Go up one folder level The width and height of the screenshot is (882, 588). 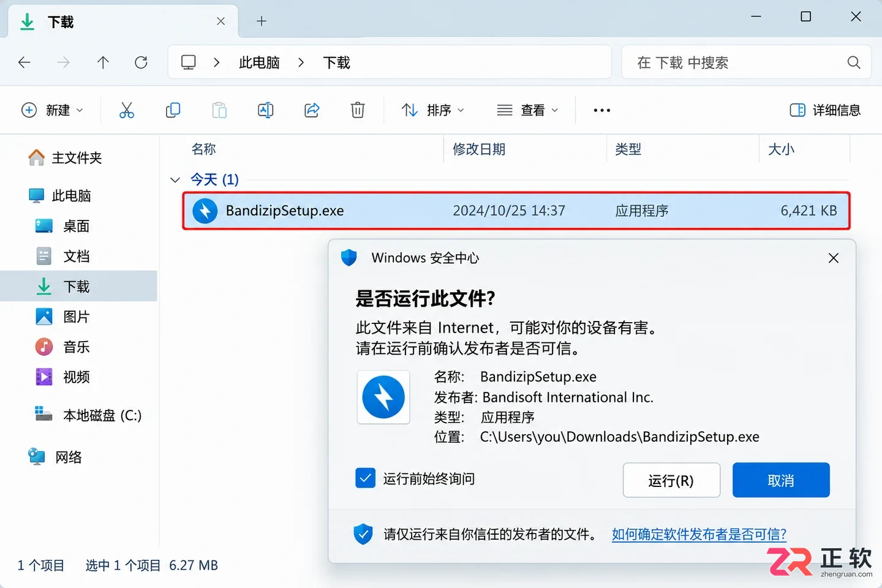(x=103, y=62)
